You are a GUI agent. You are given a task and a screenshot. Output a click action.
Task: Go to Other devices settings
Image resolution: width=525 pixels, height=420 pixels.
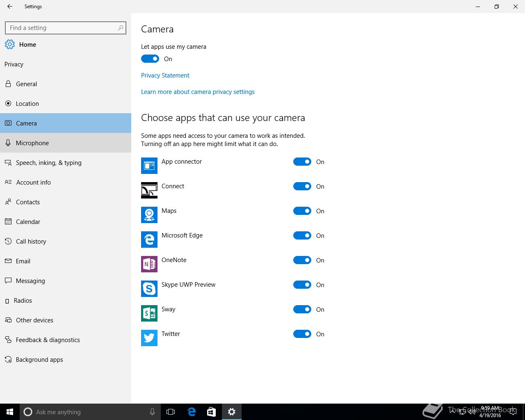[x=66, y=320]
